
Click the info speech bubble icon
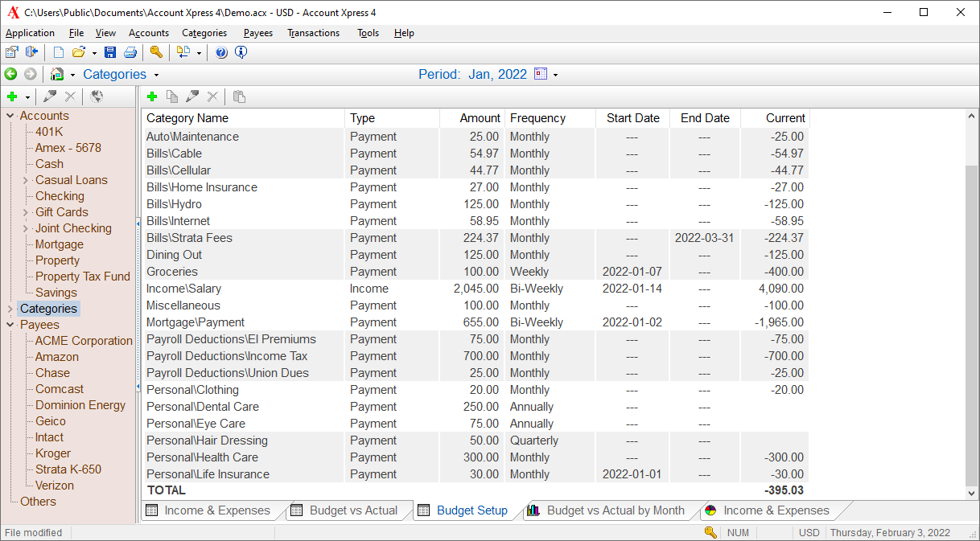pos(241,52)
